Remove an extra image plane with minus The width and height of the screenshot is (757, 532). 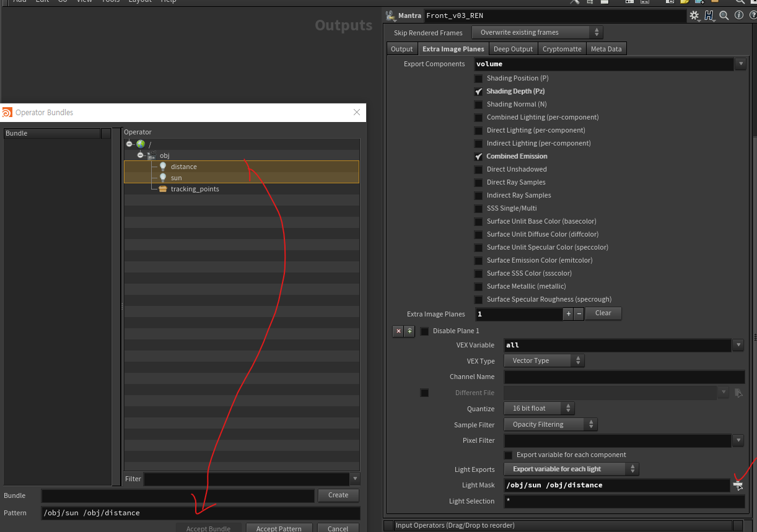coord(579,314)
